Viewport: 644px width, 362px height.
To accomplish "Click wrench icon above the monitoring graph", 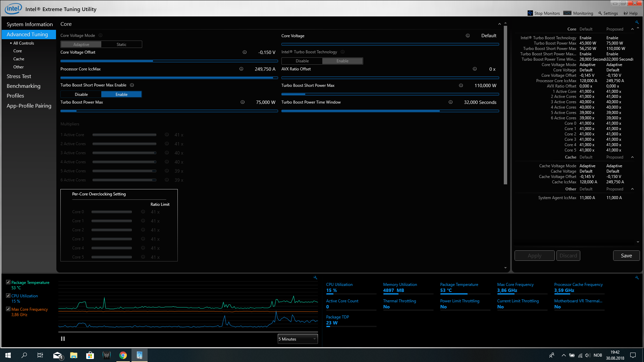I will 315,278.
